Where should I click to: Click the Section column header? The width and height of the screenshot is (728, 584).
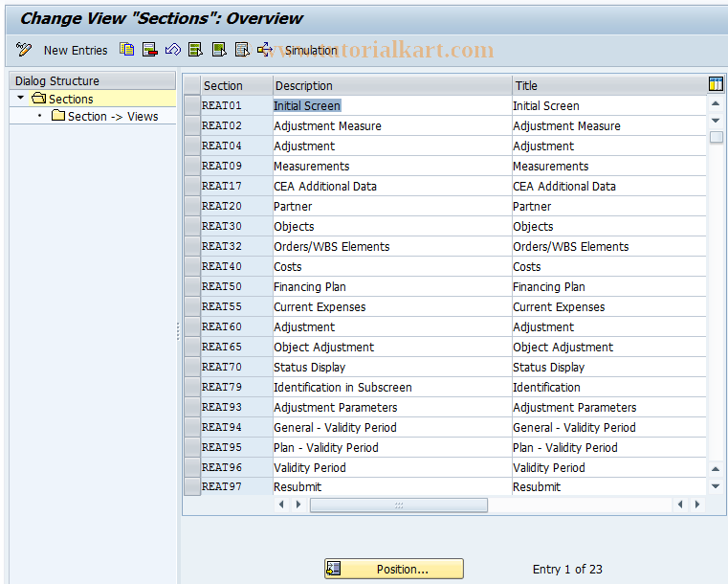[x=236, y=85]
